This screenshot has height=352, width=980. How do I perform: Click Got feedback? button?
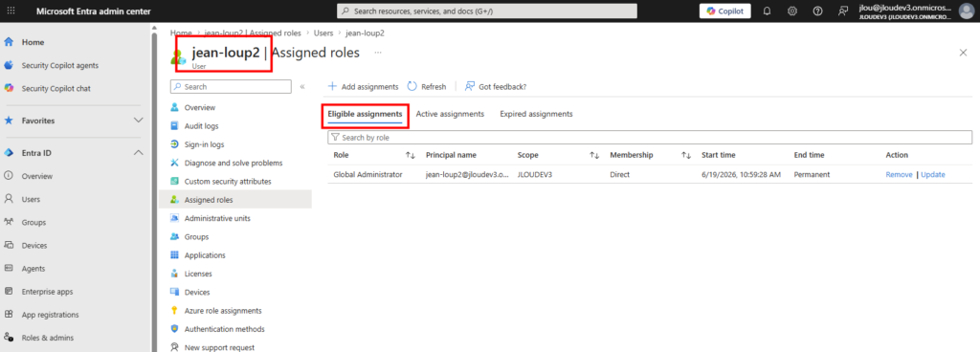(496, 87)
